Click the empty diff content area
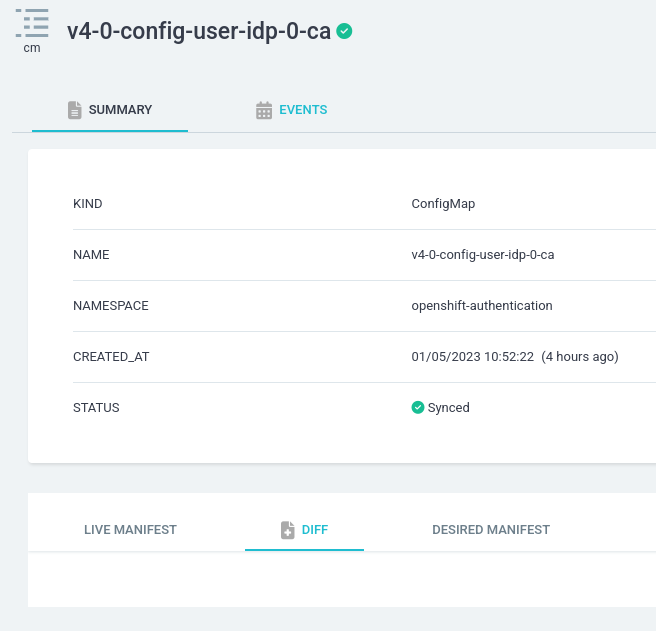The image size is (656, 631). pos(342,579)
